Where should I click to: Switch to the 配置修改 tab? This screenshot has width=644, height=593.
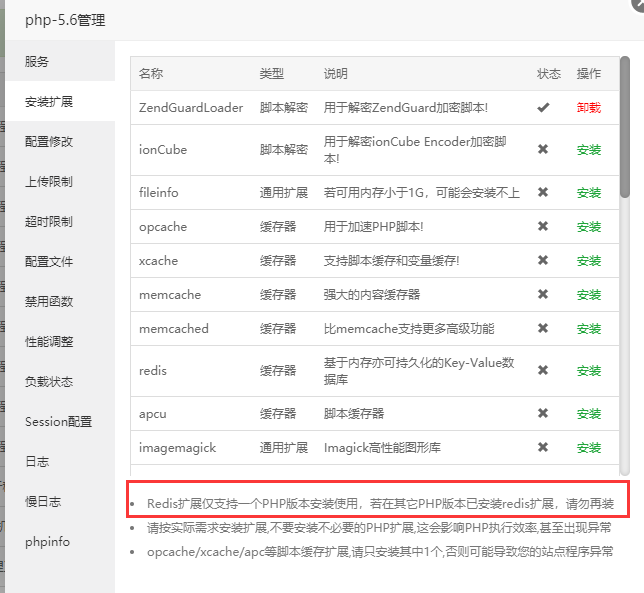(x=49, y=142)
